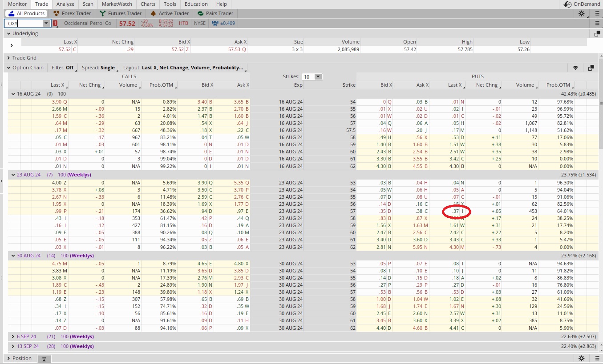Detach the Underlying section into a new window

pos(597,33)
